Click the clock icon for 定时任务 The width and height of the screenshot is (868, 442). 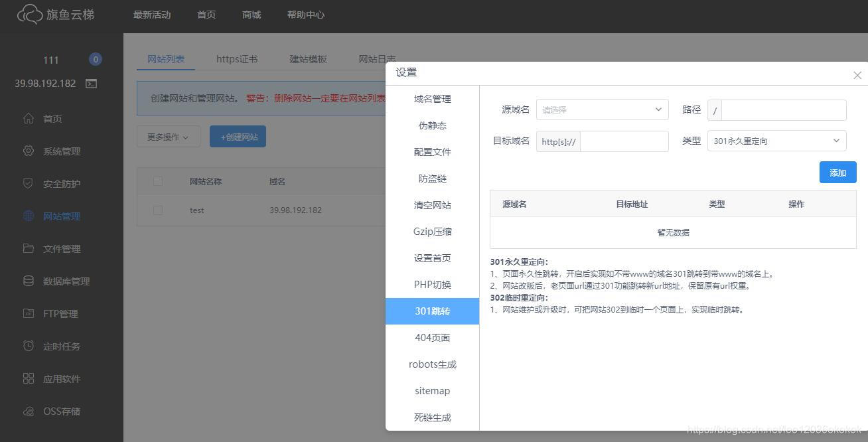click(x=28, y=346)
